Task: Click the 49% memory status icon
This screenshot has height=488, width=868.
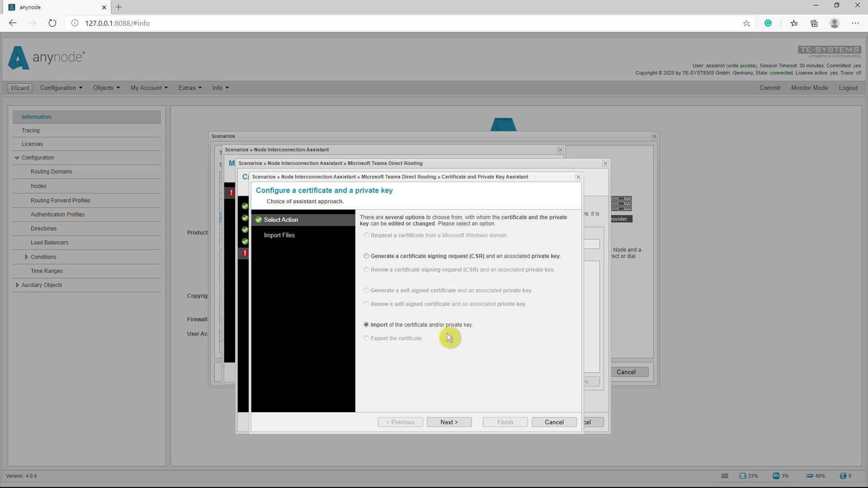Action: (810, 476)
